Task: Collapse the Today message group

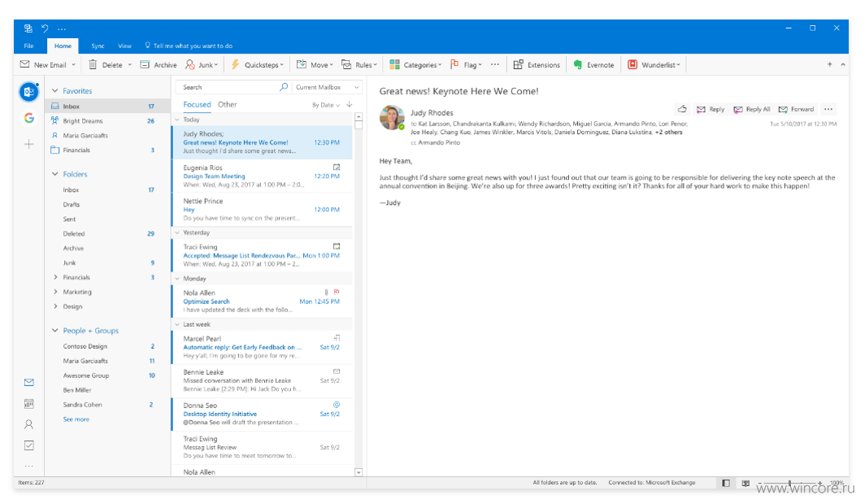Action: [x=177, y=119]
